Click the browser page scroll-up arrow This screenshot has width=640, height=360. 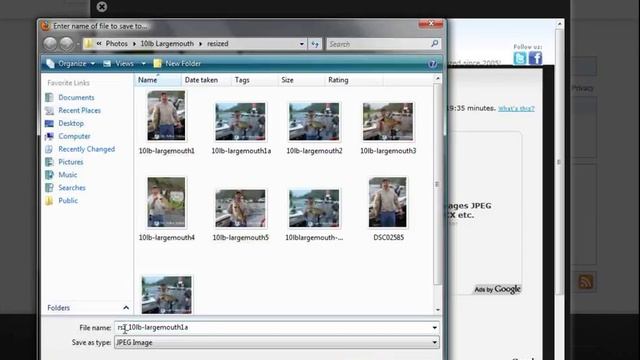[559, 24]
